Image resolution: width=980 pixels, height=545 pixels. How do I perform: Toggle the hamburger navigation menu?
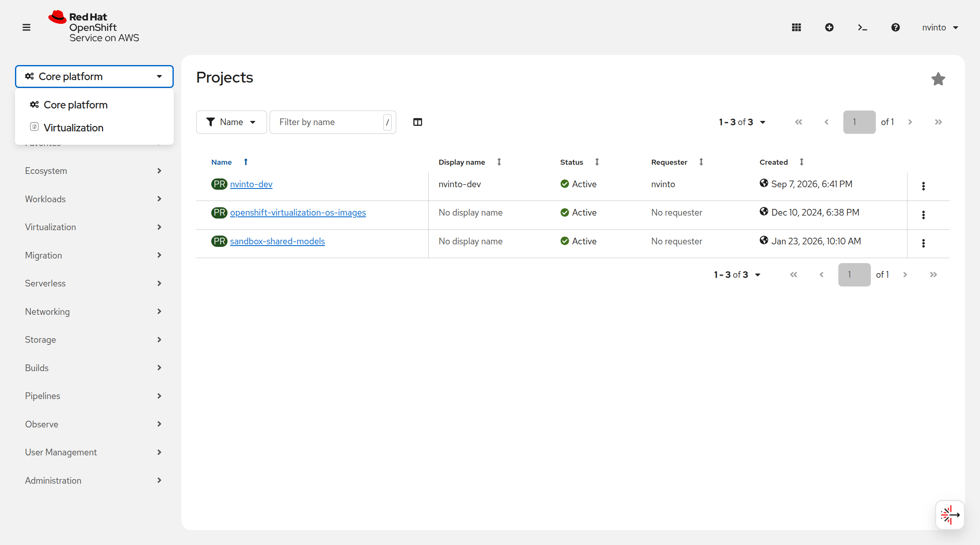26,28
